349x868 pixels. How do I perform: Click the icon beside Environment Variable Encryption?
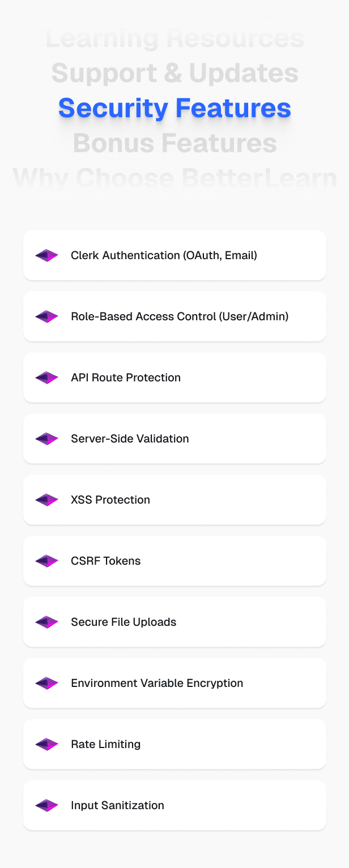pyautogui.click(x=47, y=683)
